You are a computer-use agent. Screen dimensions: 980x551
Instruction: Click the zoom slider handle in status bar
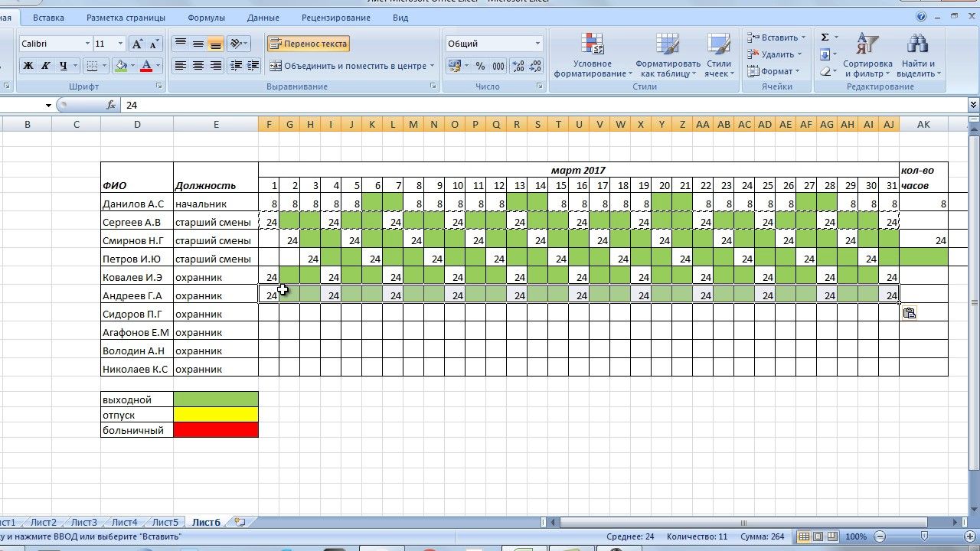[924, 536]
